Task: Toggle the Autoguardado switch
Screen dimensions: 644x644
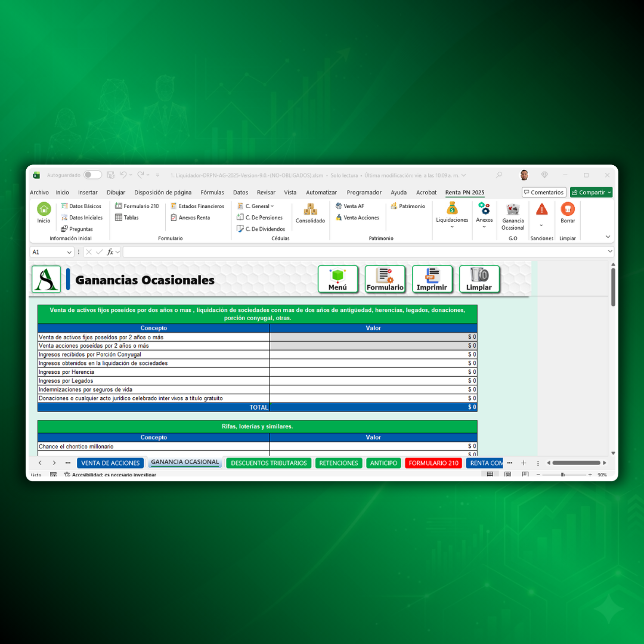Action: tap(92, 175)
